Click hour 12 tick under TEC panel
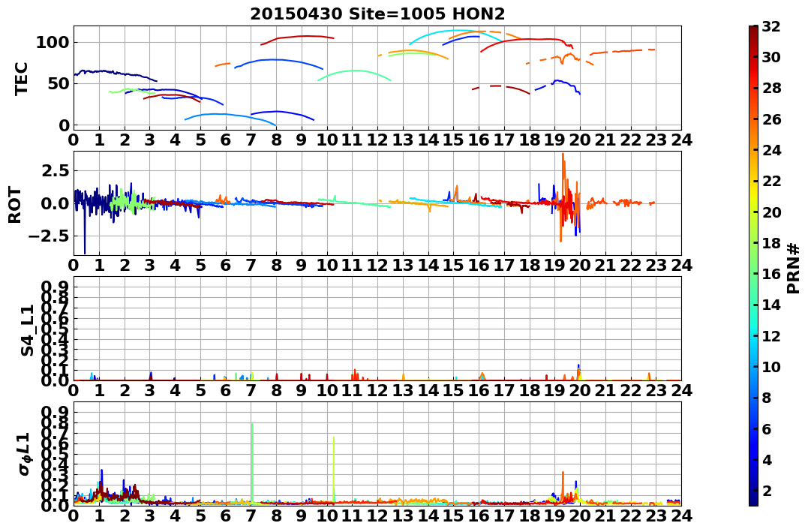808x532 pixels. [x=377, y=139]
